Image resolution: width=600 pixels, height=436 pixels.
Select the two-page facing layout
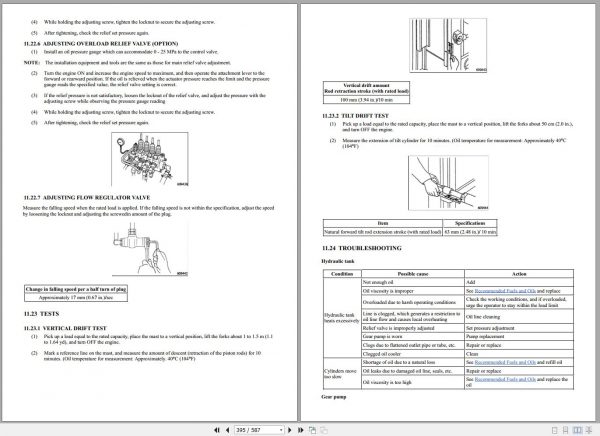pyautogui.click(x=577, y=430)
